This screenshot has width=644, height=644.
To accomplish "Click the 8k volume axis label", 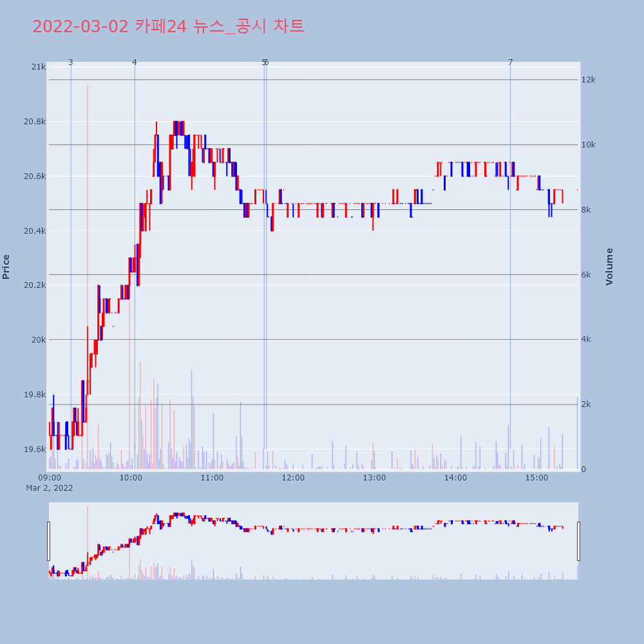I will tap(586, 209).
